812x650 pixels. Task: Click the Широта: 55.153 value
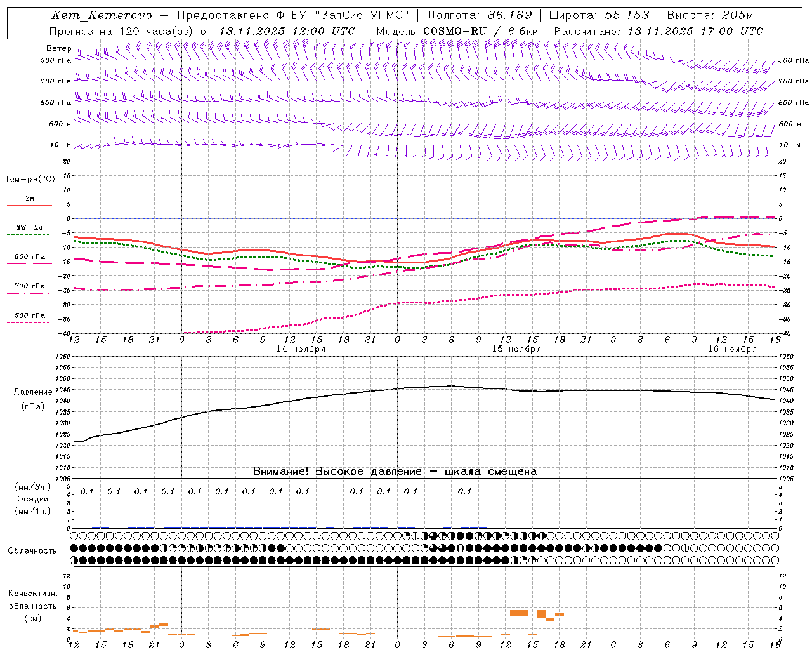pyautogui.click(x=599, y=15)
